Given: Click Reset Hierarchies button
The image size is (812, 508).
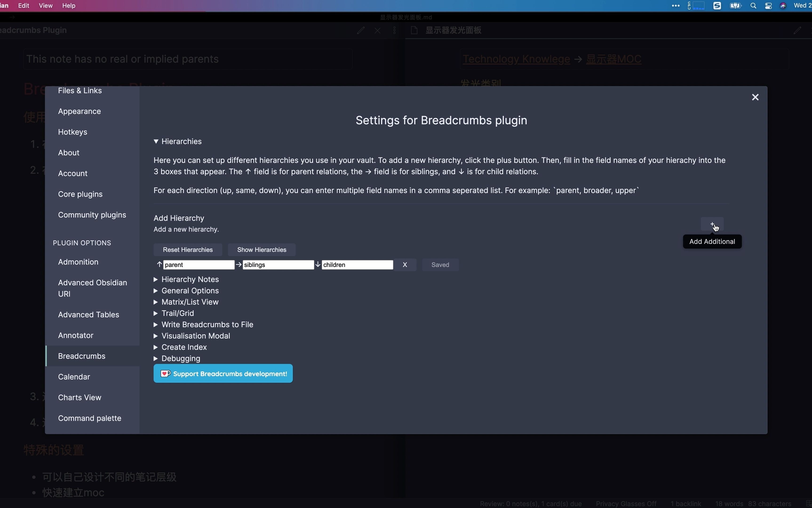Looking at the screenshot, I should coord(188,250).
